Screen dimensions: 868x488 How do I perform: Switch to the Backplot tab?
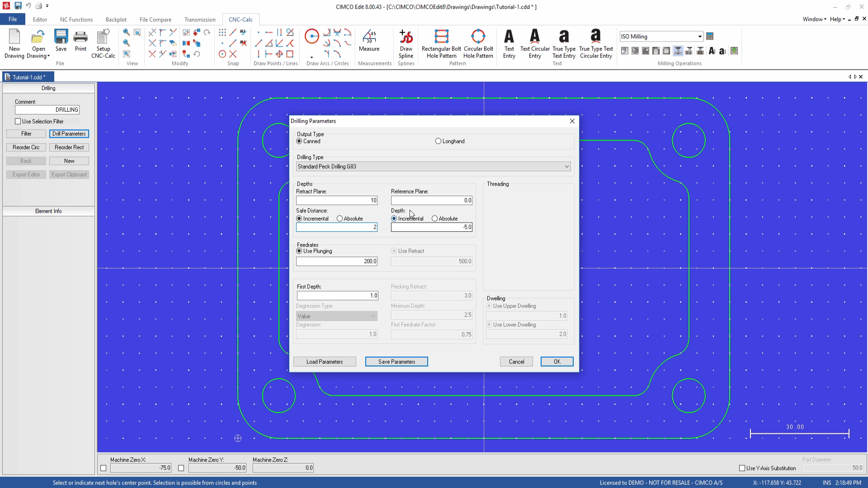tap(116, 20)
